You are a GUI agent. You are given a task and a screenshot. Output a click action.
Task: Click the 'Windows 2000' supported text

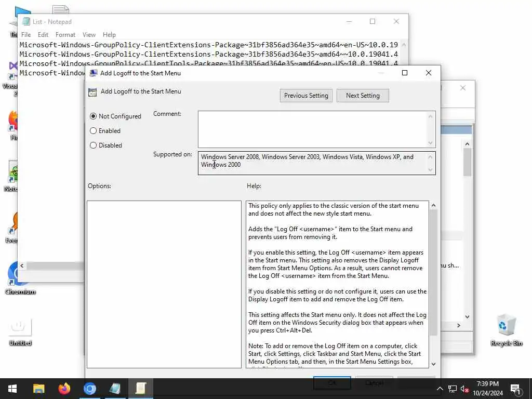click(221, 165)
